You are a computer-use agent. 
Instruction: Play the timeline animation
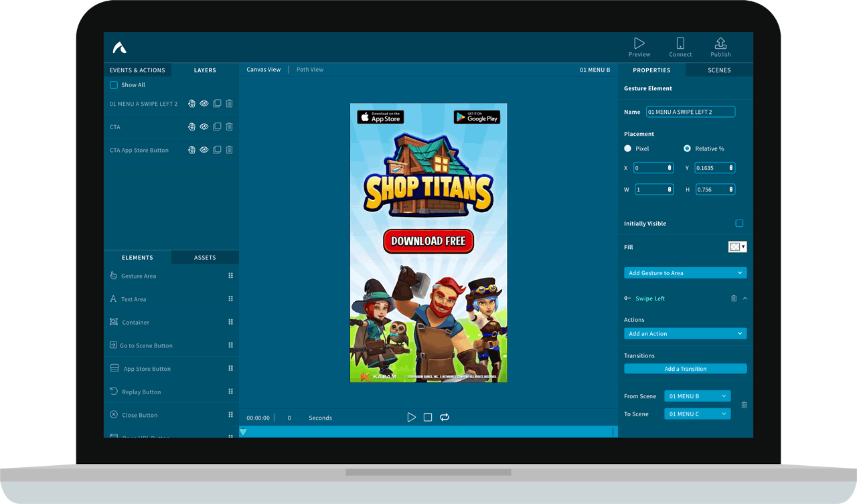[x=412, y=417]
